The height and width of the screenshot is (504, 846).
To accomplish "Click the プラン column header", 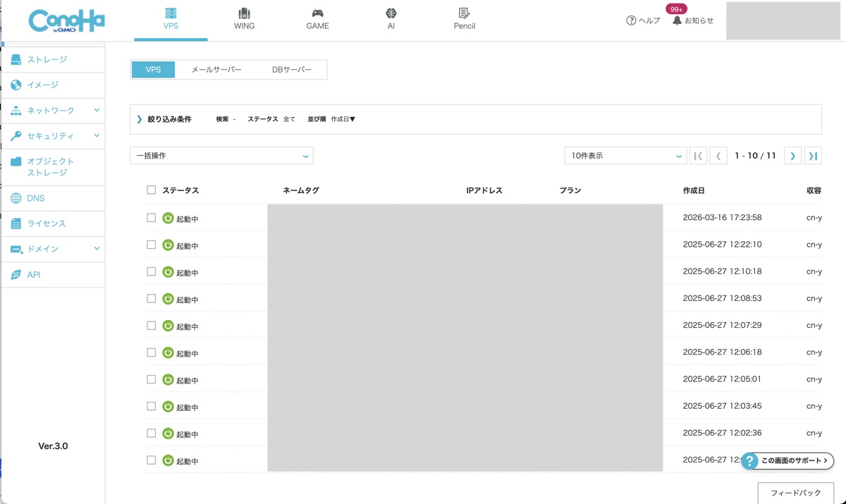I will tap(570, 190).
